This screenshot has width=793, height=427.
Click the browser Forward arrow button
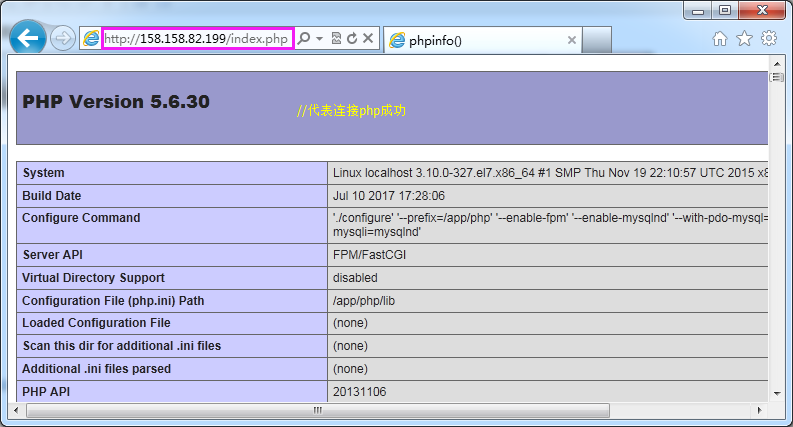pos(63,38)
